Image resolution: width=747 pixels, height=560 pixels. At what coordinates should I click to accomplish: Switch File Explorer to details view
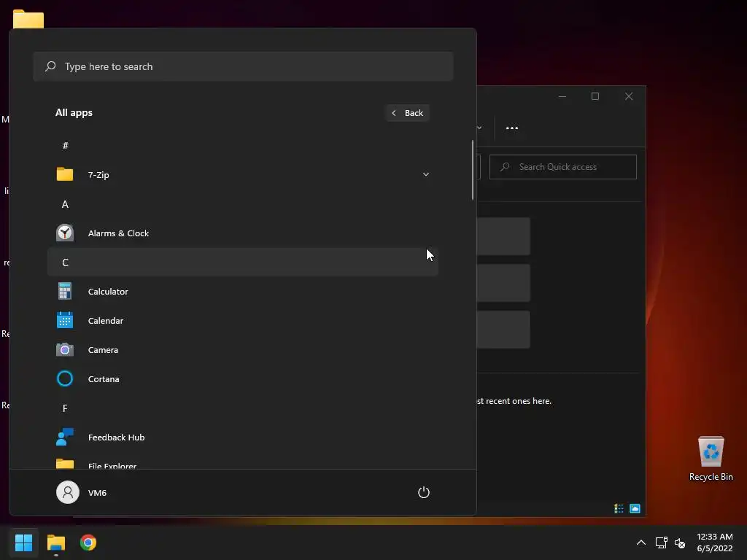(x=619, y=508)
